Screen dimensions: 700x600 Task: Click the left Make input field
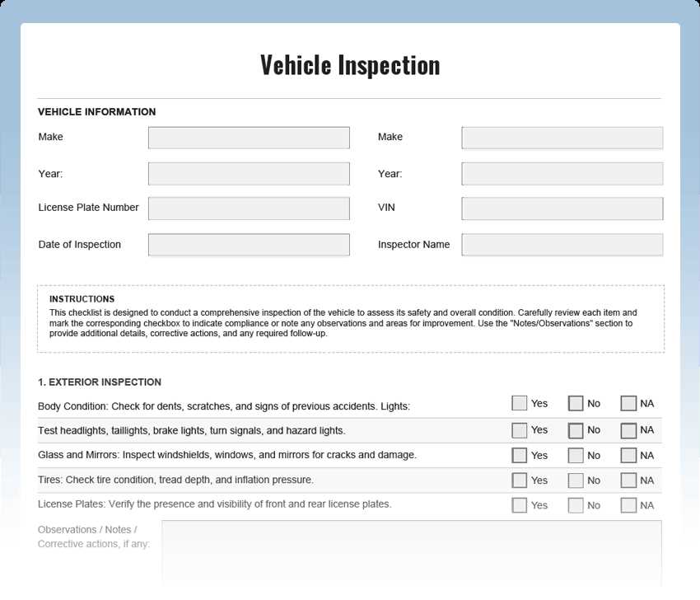point(249,138)
